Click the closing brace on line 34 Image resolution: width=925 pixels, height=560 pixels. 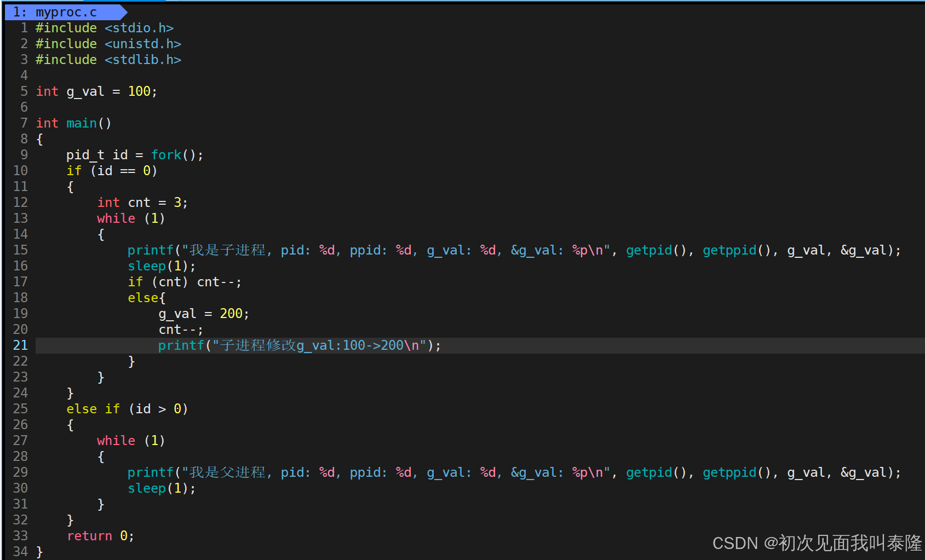[39, 552]
